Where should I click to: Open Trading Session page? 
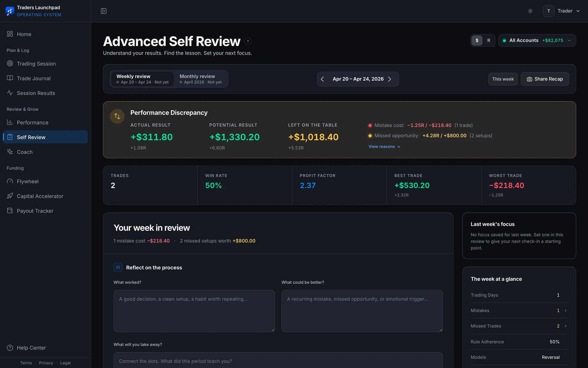click(45, 64)
